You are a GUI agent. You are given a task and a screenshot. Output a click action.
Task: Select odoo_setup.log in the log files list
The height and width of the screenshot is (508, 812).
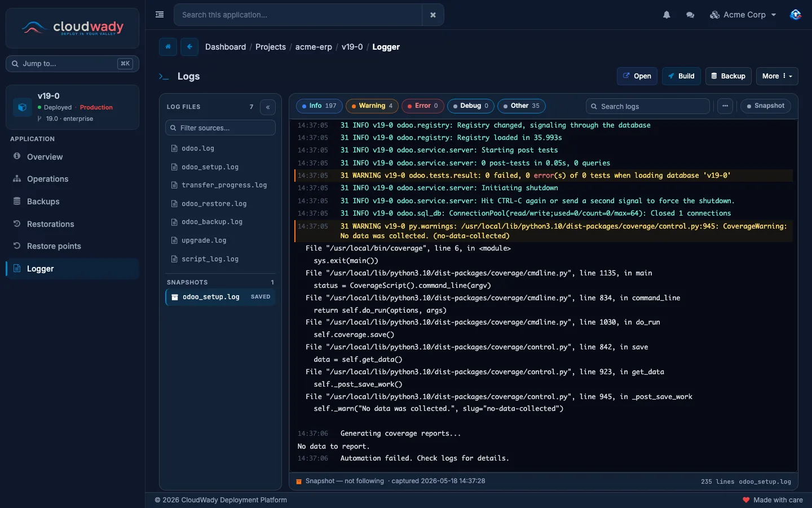(x=220, y=167)
